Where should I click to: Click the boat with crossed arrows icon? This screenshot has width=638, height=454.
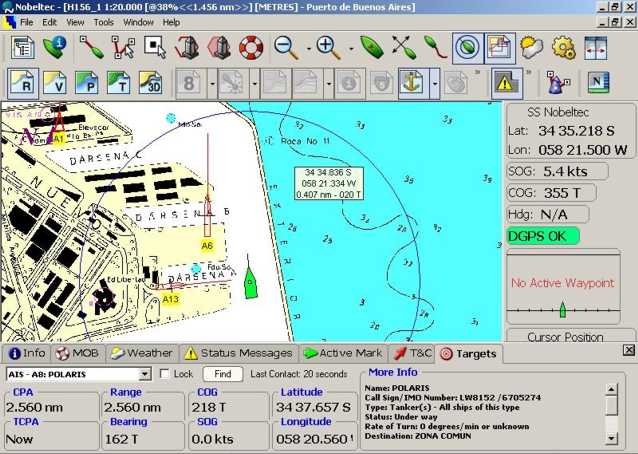(x=404, y=48)
